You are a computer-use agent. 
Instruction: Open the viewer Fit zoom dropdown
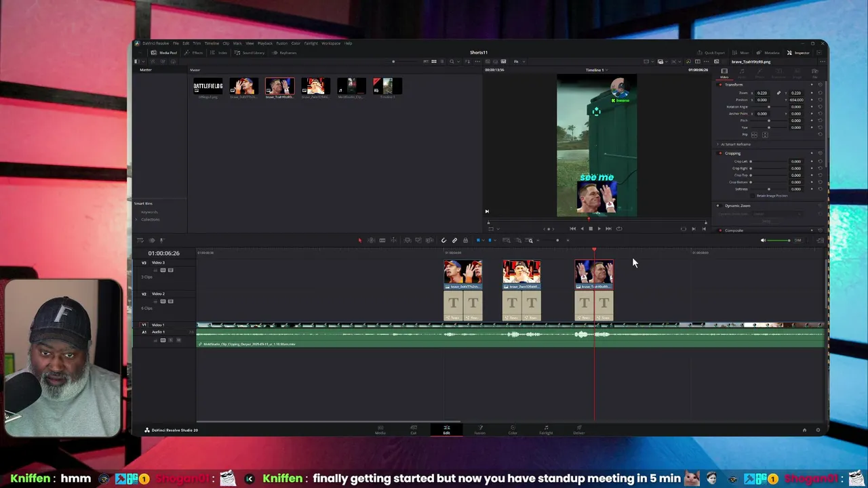[x=519, y=62]
